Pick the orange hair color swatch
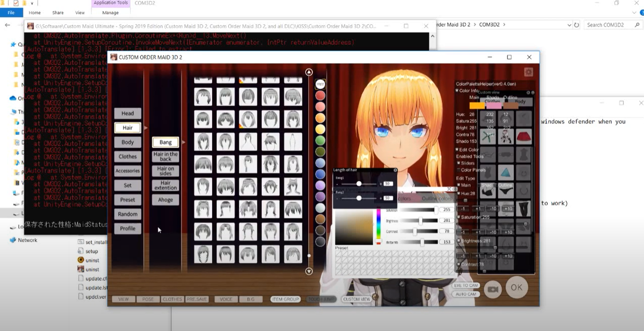Viewport: 644px width, 331px height. [x=320, y=118]
